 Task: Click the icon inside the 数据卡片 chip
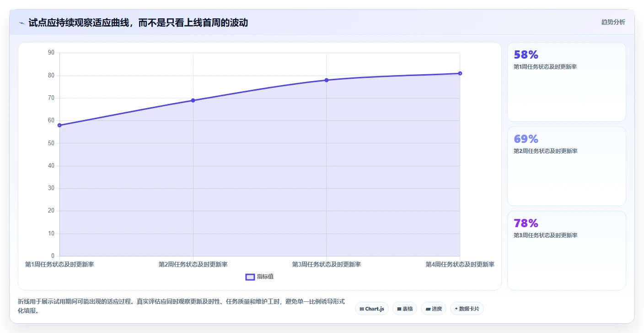click(x=456, y=309)
